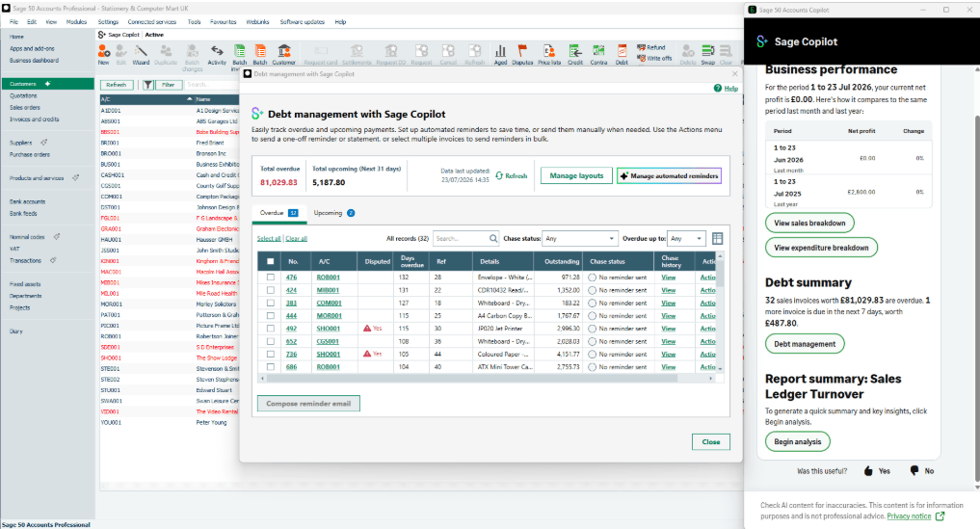Click the Credit control toolbar icon

[575, 54]
